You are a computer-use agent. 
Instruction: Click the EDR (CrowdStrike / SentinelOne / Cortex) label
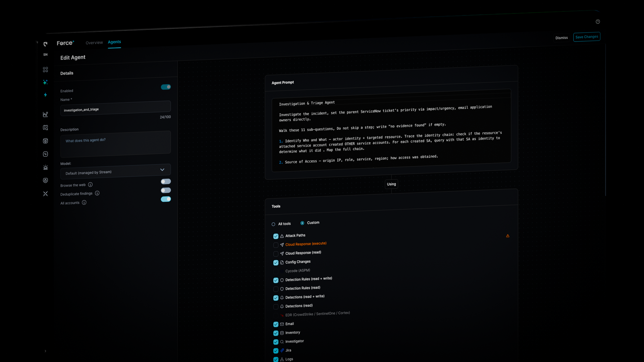(318, 314)
